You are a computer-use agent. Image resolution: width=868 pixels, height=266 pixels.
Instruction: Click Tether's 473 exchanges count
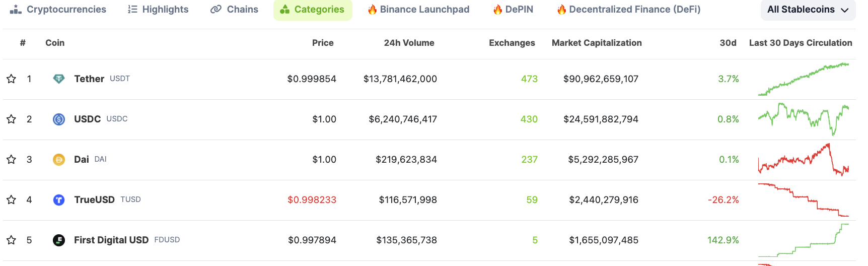[529, 79]
